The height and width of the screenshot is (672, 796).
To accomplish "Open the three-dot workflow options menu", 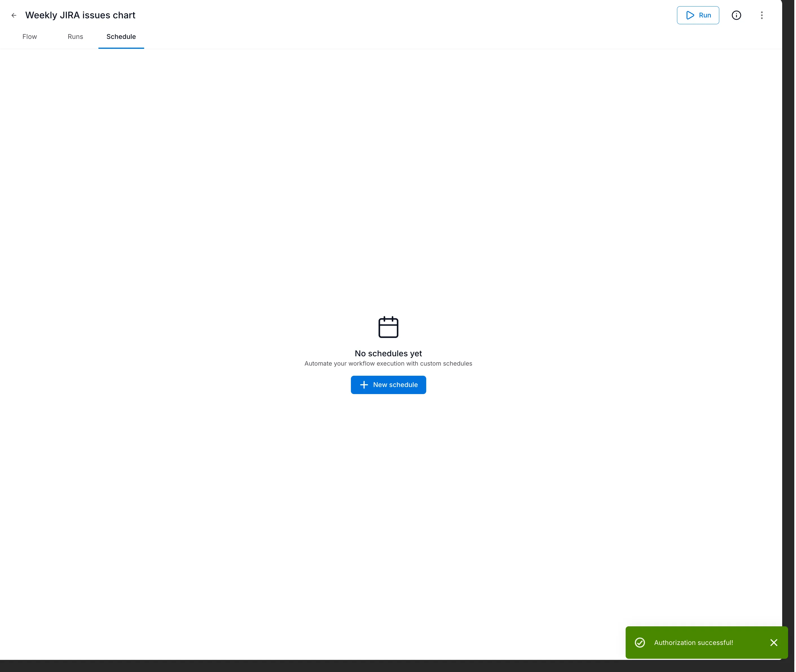I will 762,15.
